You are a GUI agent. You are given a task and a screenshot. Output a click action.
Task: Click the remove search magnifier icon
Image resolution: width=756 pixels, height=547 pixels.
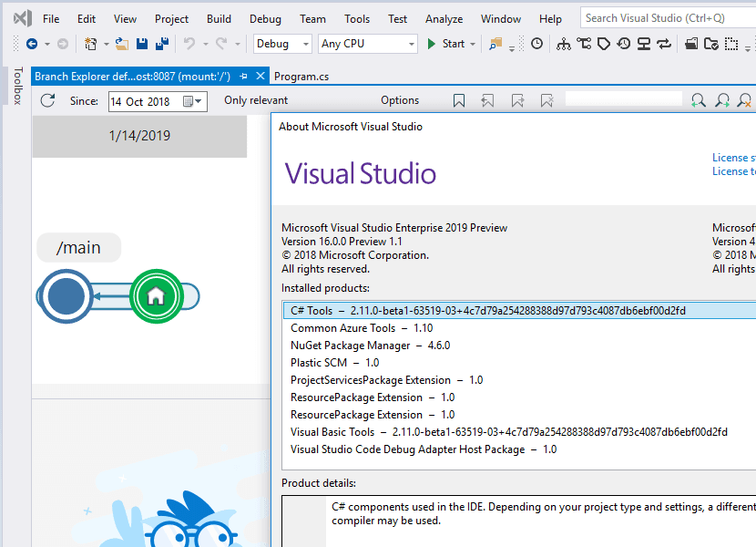pyautogui.click(x=745, y=100)
